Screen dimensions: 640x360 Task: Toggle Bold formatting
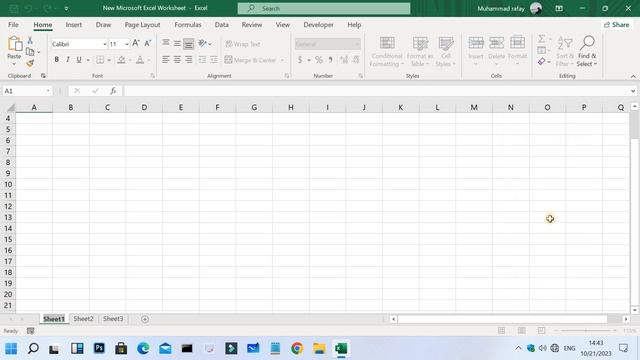56,60
